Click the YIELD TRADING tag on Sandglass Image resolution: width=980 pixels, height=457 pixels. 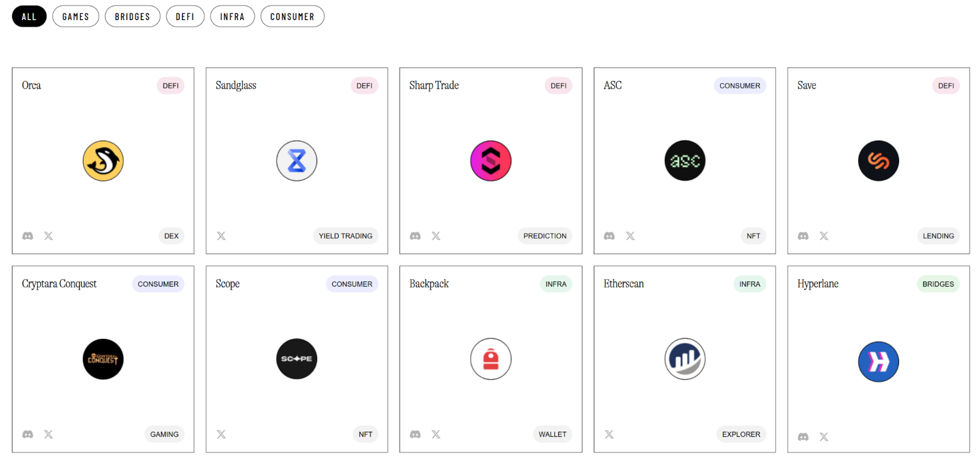[346, 236]
